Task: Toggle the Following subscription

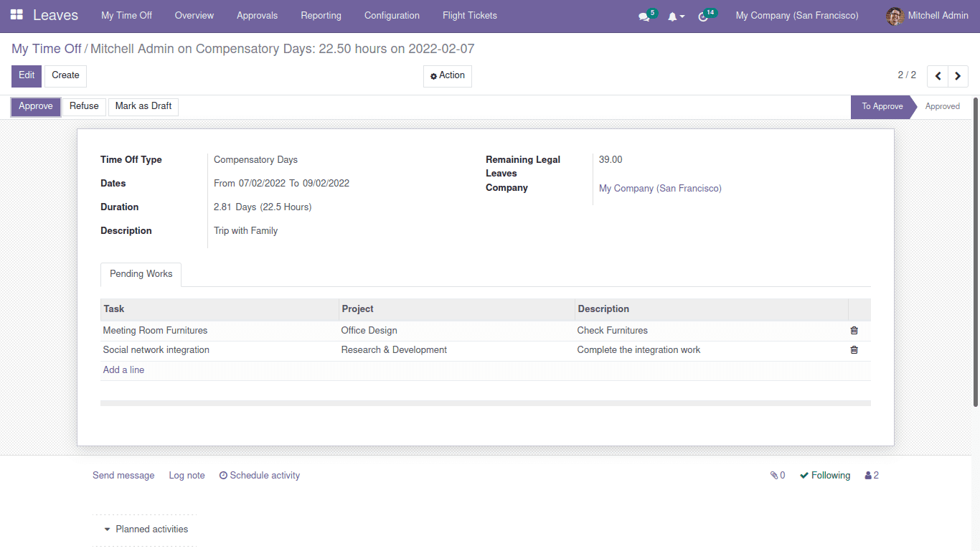Action: point(824,475)
